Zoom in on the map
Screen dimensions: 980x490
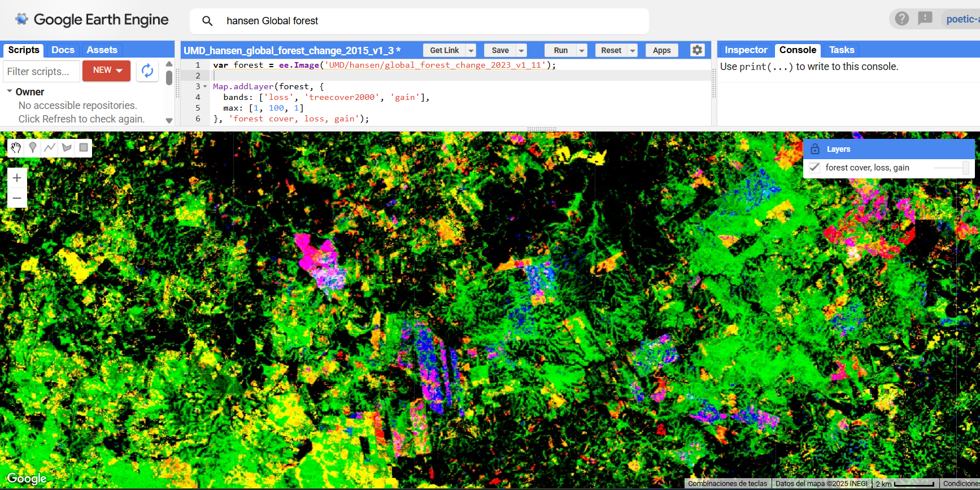(17, 178)
